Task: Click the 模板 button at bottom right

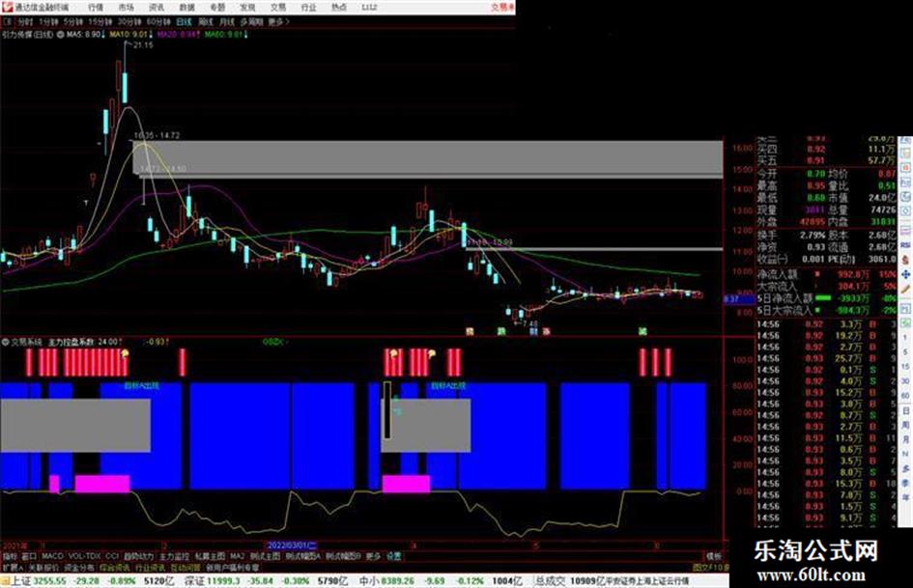Action: (714, 556)
